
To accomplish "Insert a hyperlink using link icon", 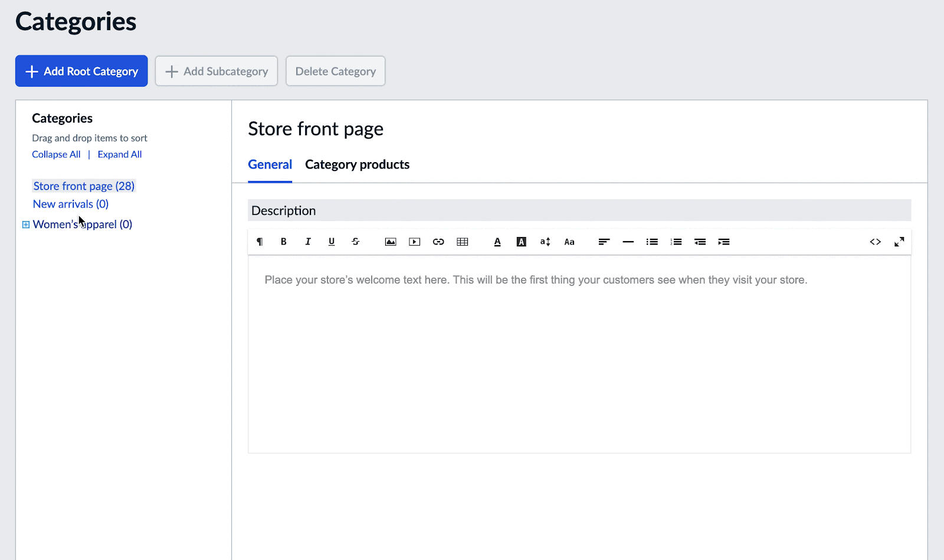I will 438,242.
